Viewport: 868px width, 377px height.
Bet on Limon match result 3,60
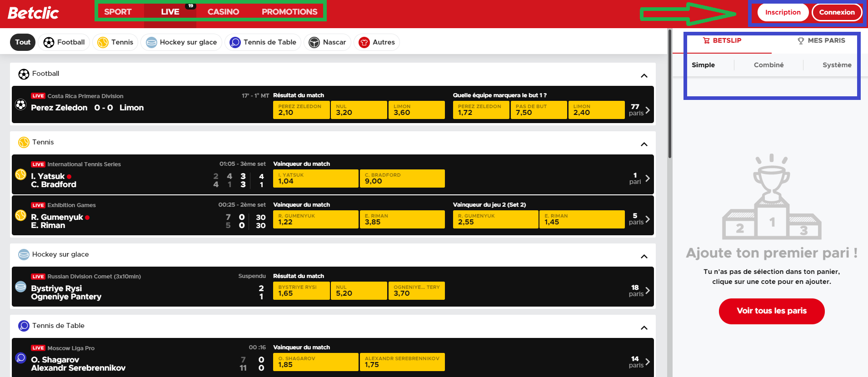click(416, 110)
